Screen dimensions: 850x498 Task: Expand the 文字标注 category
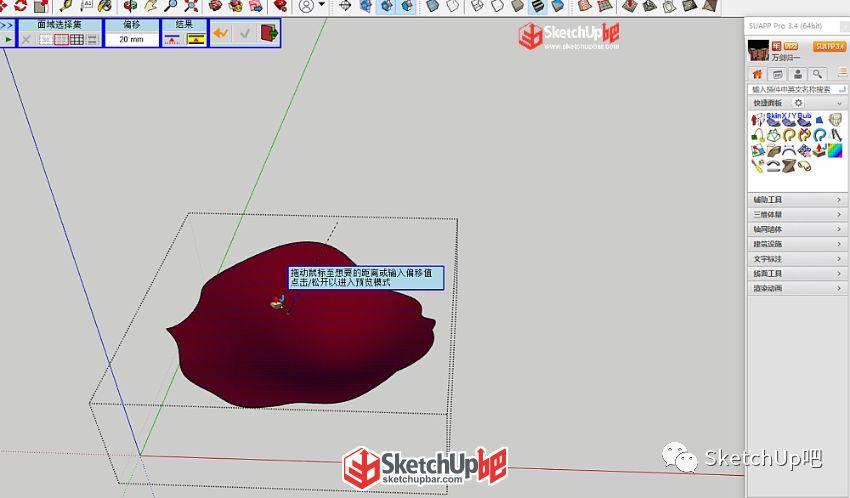[796, 259]
